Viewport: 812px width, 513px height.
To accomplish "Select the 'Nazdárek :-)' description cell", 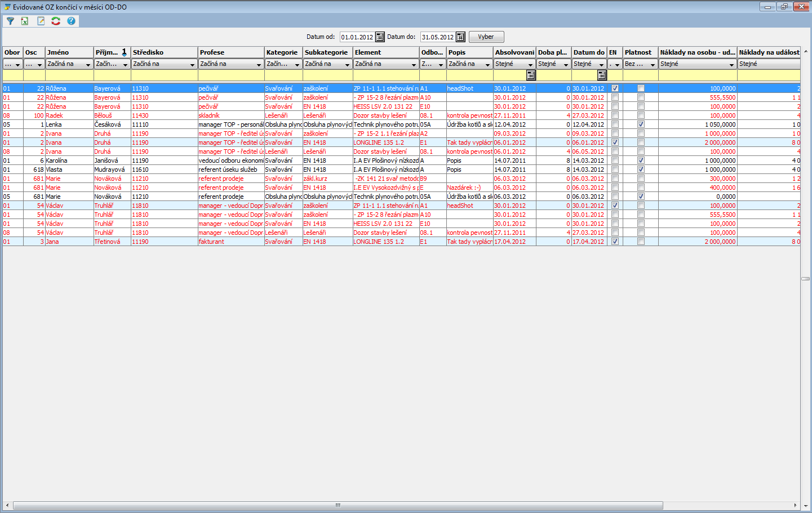I will pos(470,188).
